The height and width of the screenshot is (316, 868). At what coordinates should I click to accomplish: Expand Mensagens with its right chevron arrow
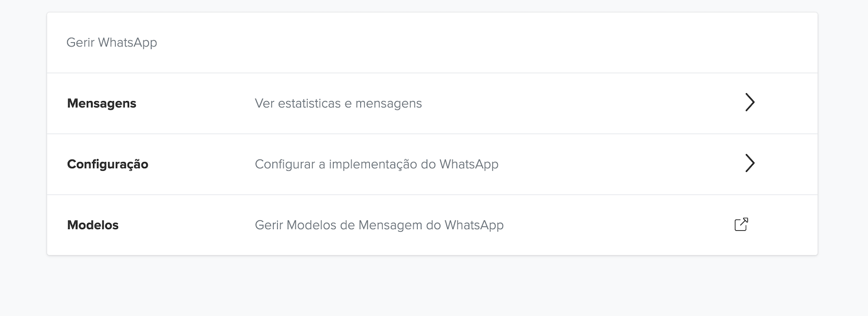750,102
